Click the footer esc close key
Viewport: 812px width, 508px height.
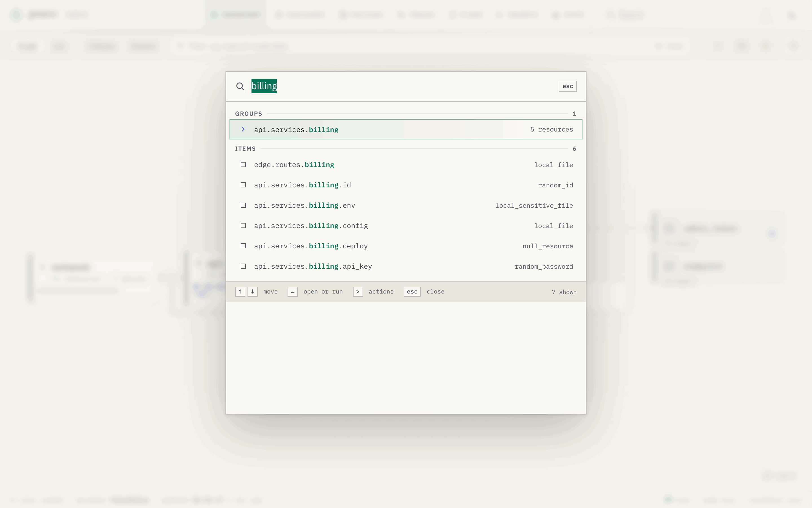point(412,292)
